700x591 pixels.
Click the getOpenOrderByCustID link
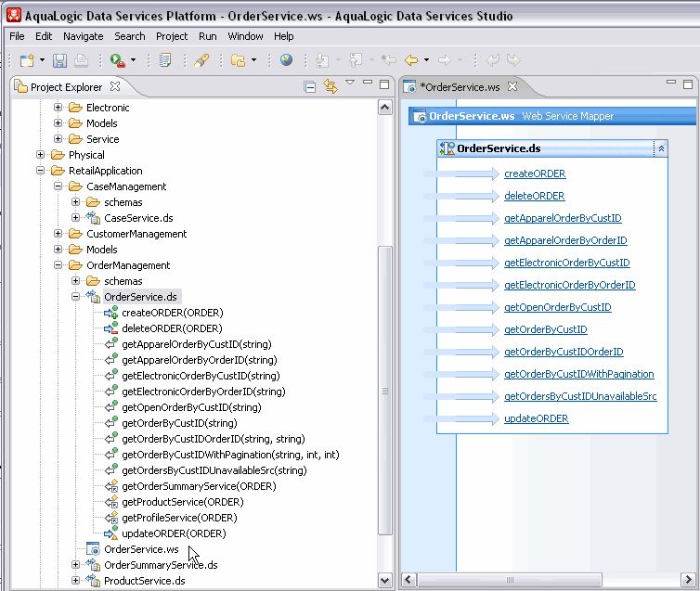coord(558,307)
